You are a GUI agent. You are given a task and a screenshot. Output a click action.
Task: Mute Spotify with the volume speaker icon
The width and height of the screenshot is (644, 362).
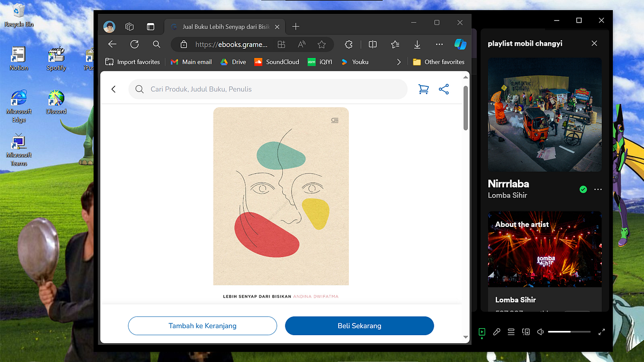tap(540, 332)
